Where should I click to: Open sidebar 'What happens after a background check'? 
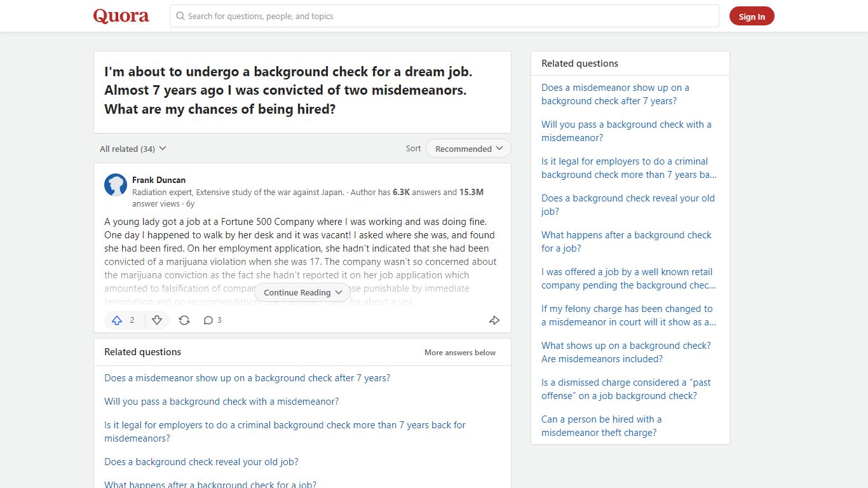tap(626, 241)
